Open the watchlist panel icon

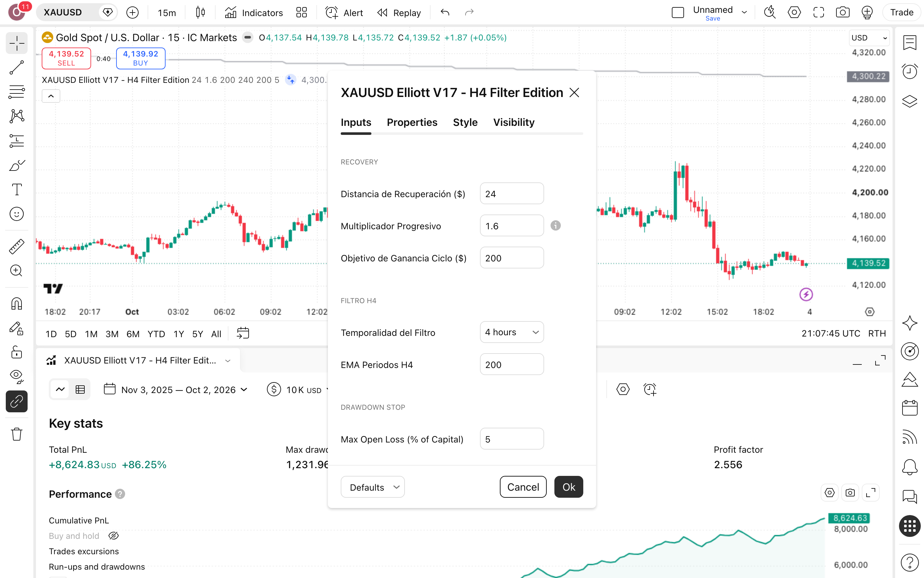[x=910, y=43]
